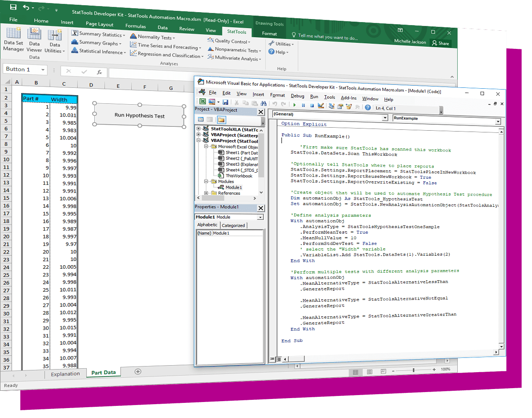Click the Run Sub play icon

[x=295, y=105]
